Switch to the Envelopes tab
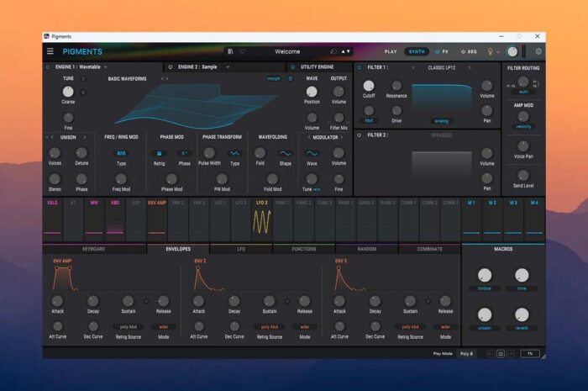Screen dimensions: 588x391 (x=178, y=249)
